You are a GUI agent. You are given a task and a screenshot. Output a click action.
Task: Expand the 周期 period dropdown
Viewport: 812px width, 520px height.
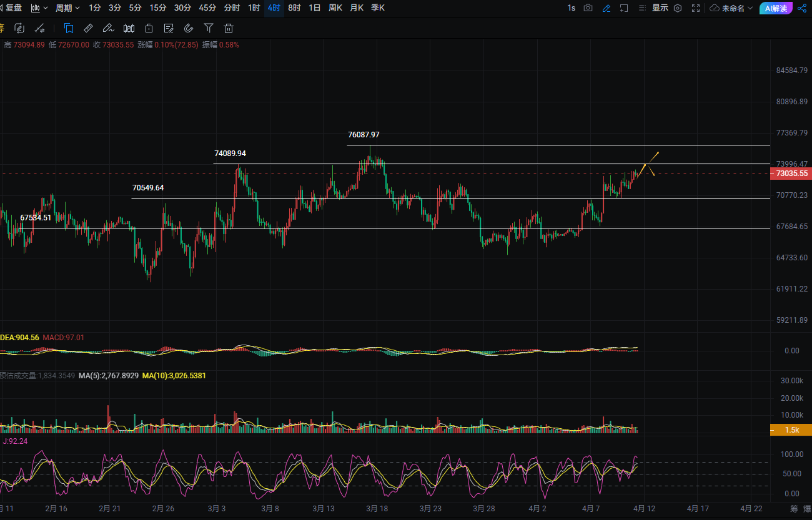click(67, 8)
